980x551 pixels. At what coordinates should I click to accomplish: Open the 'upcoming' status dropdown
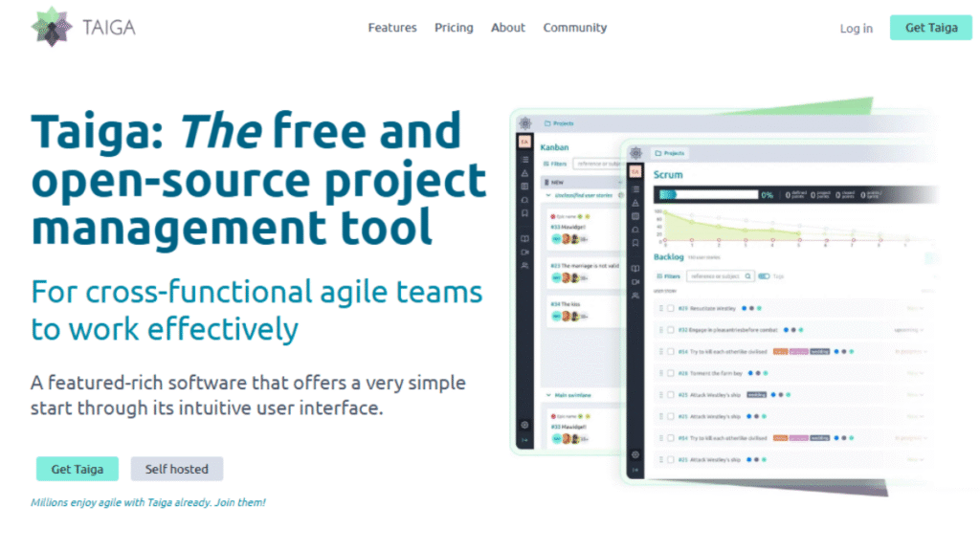[x=909, y=330]
